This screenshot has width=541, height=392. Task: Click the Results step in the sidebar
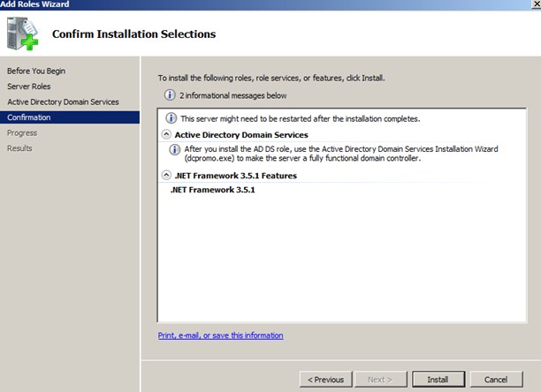pos(19,148)
